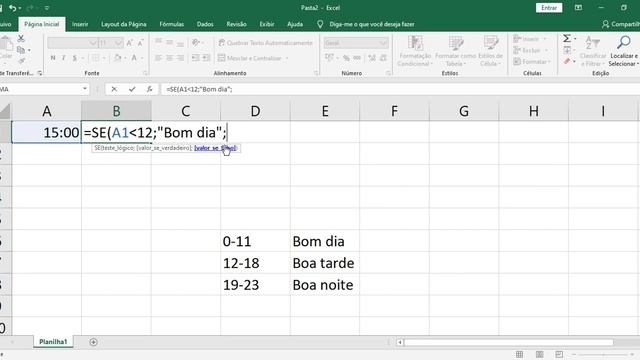Open the Inserir ribbon tab

coord(80,24)
